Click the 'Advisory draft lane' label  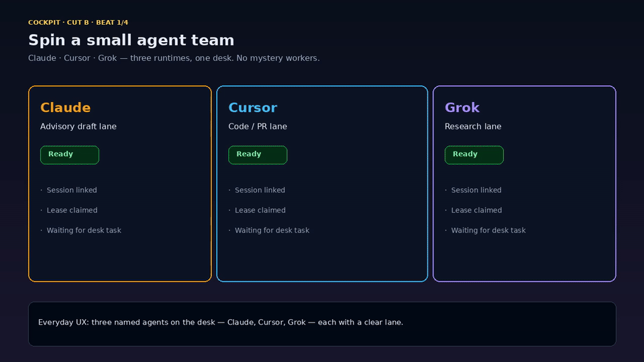(78, 127)
